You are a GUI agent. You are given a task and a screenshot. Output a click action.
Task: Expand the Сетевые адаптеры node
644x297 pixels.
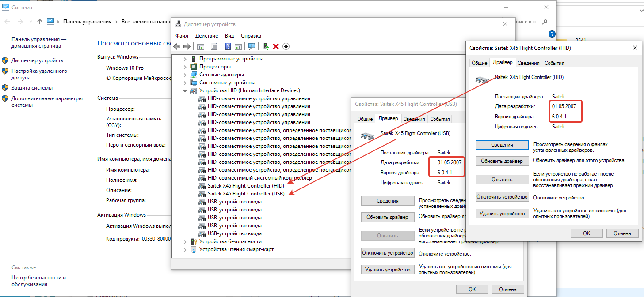pos(185,75)
